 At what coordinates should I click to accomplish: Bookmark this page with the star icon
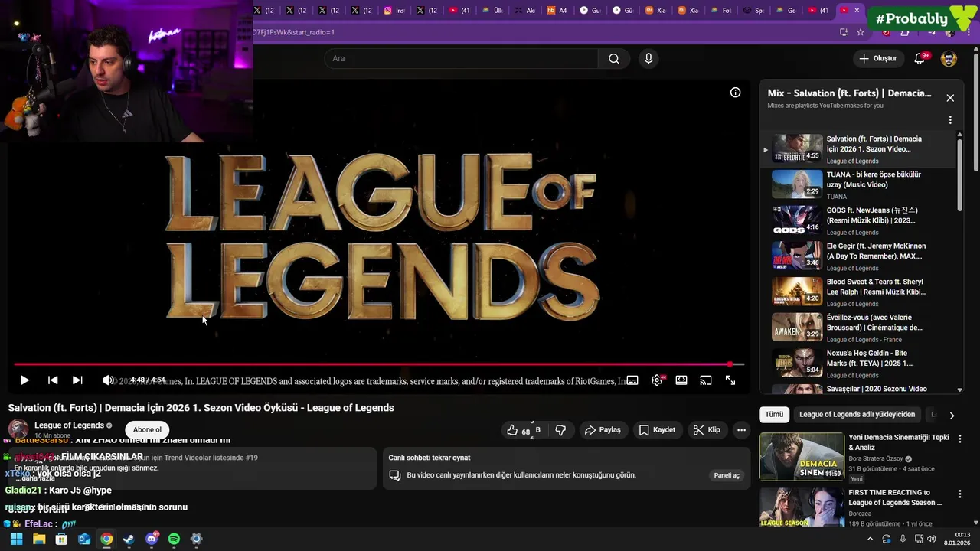click(x=861, y=32)
